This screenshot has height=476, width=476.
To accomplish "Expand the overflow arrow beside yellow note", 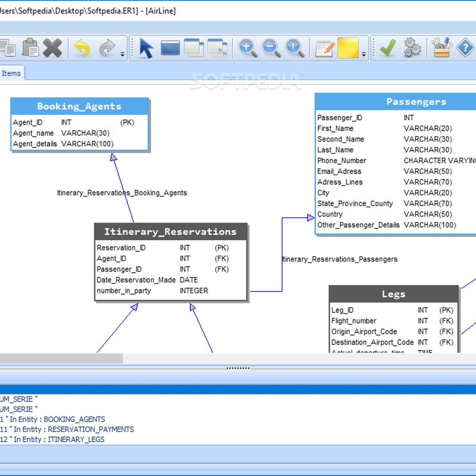I will [x=364, y=55].
